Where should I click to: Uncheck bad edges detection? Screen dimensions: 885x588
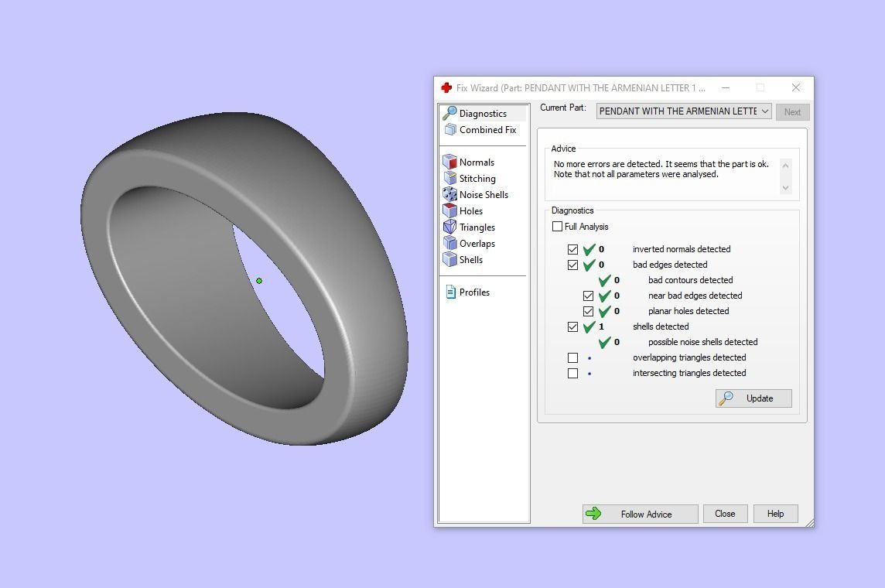pyautogui.click(x=573, y=265)
